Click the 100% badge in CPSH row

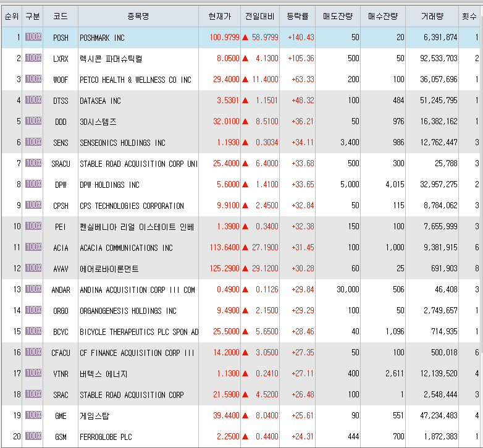(33, 205)
